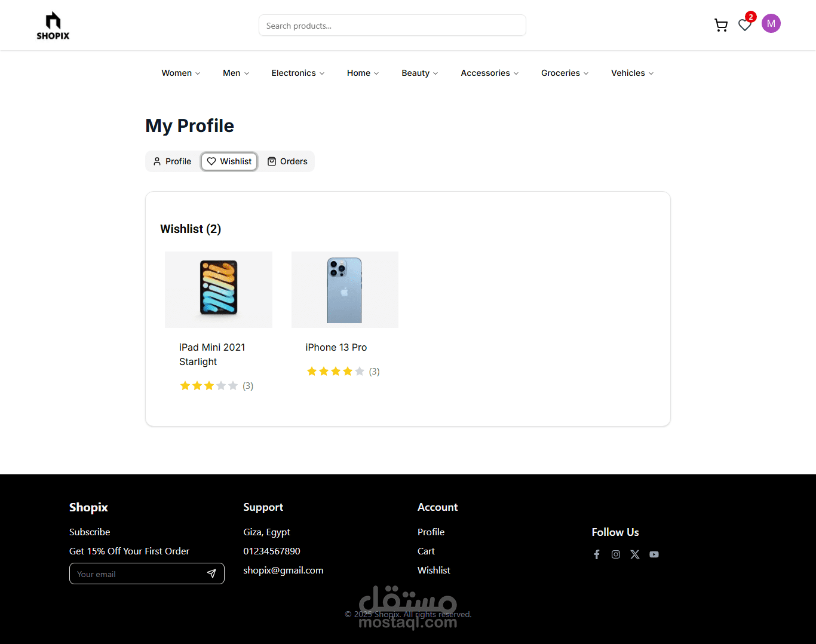This screenshot has width=816, height=644.
Task: Click phone number 01234567890
Action: 272,551
